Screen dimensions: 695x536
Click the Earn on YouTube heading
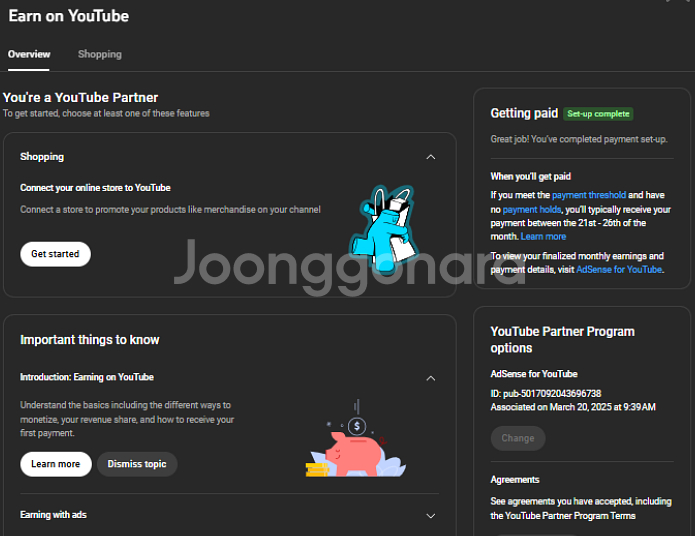point(69,16)
